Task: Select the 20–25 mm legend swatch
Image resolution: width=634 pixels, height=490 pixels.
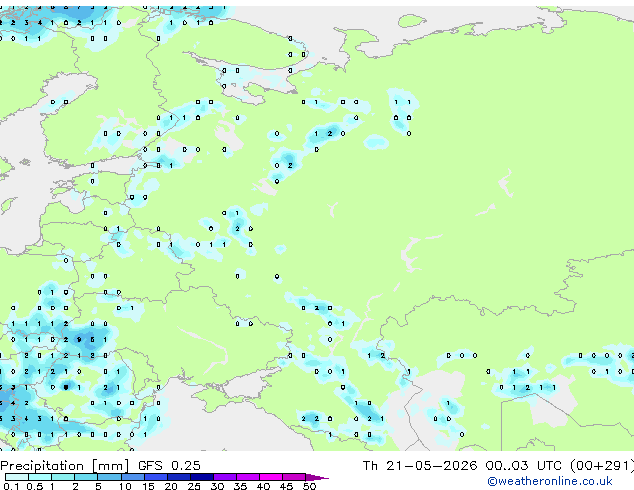Action: point(179,477)
